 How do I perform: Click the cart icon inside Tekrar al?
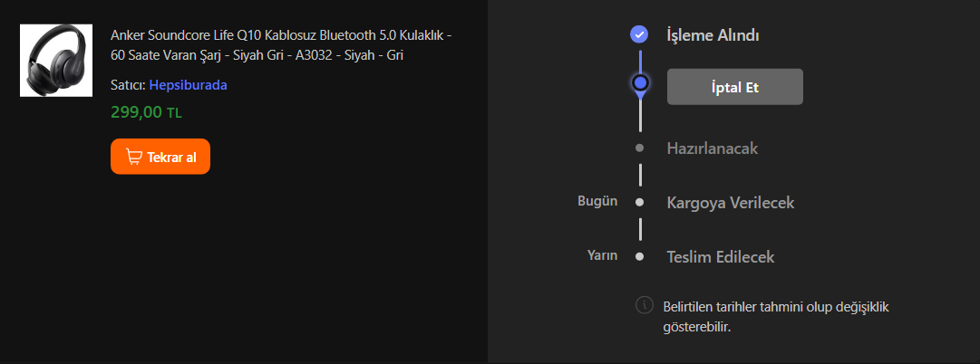134,157
